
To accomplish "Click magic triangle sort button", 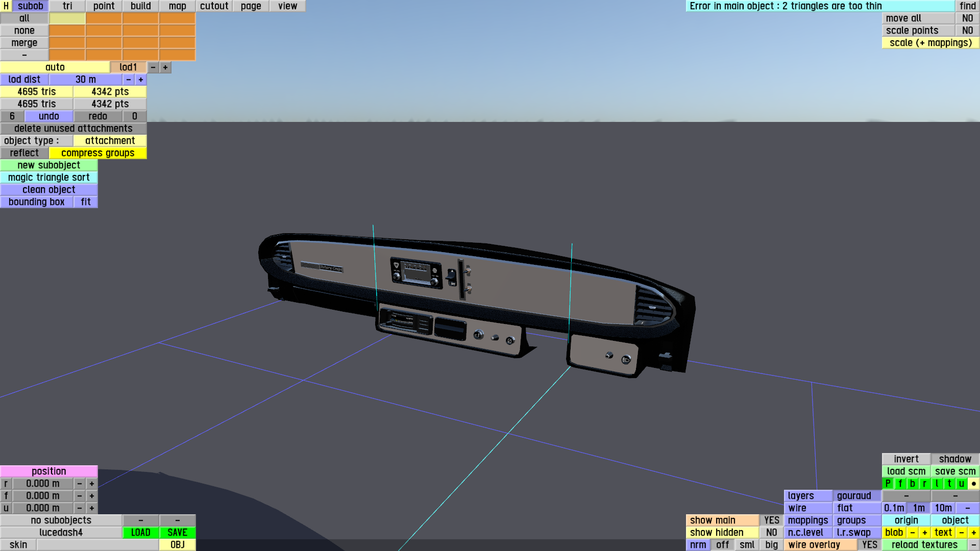I will 48,178.
